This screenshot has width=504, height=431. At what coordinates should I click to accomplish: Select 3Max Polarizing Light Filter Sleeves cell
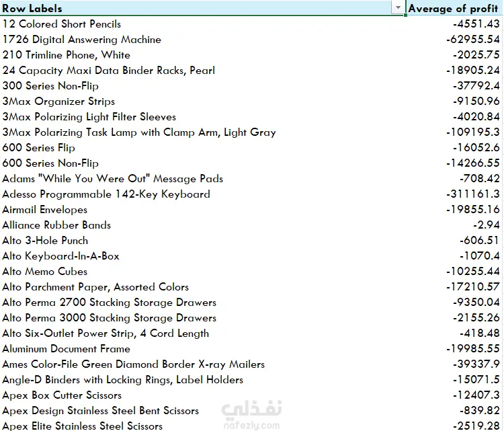click(x=89, y=117)
